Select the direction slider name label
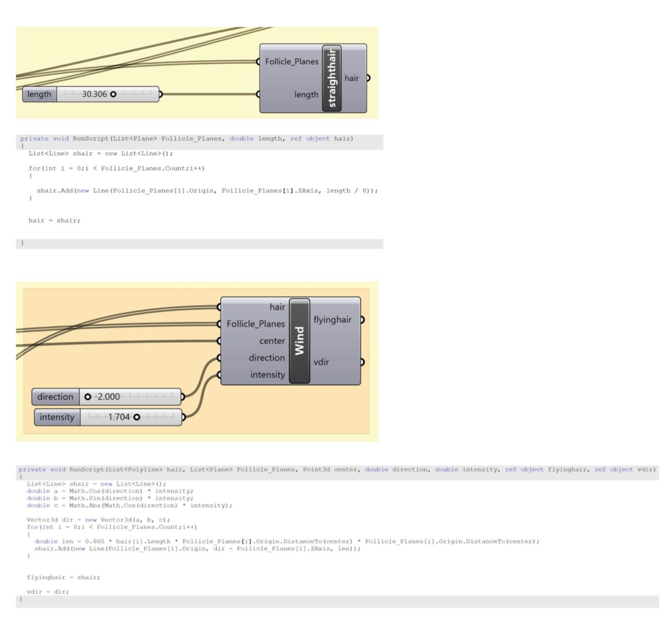 pyautogui.click(x=55, y=397)
